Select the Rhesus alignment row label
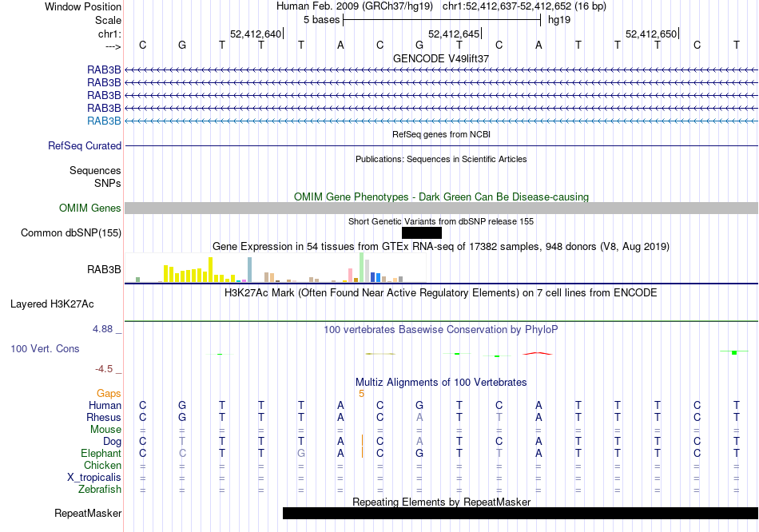The width and height of the screenshot is (759, 532). (104, 417)
